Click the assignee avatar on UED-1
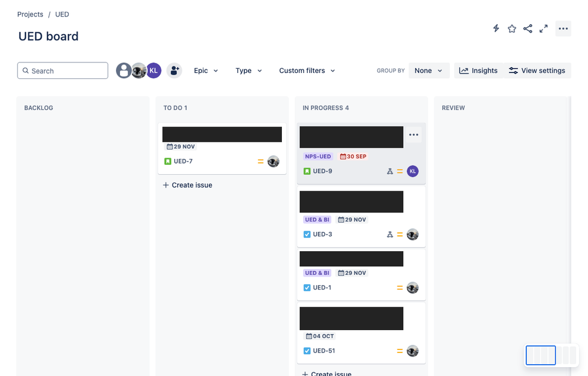Viewport: 588px width, 376px height. coord(413,288)
